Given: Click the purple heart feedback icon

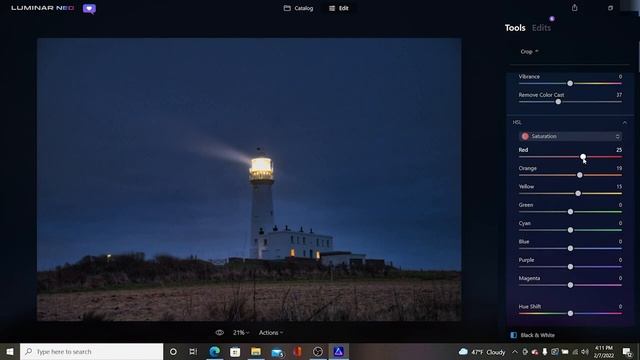Looking at the screenshot, I should (x=89, y=9).
